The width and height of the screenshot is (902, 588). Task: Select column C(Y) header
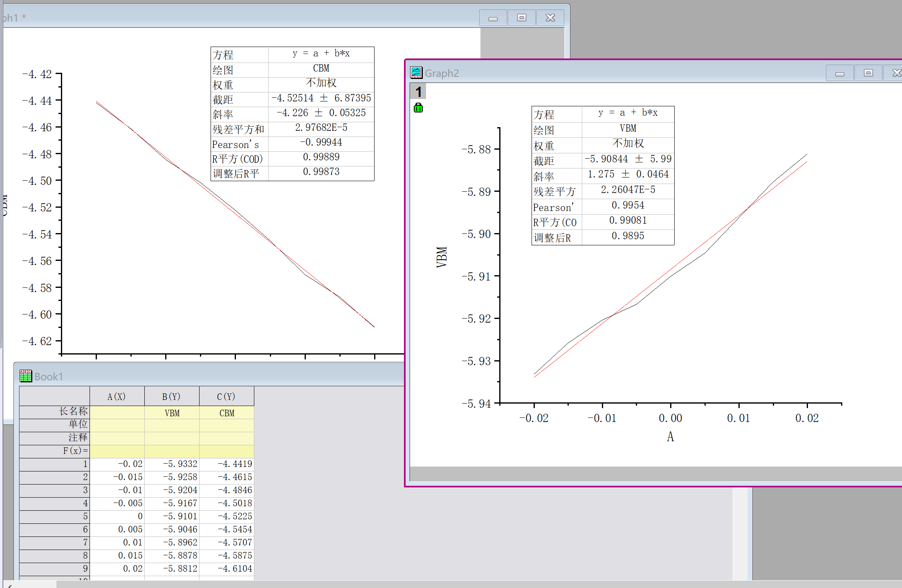pyautogui.click(x=226, y=396)
